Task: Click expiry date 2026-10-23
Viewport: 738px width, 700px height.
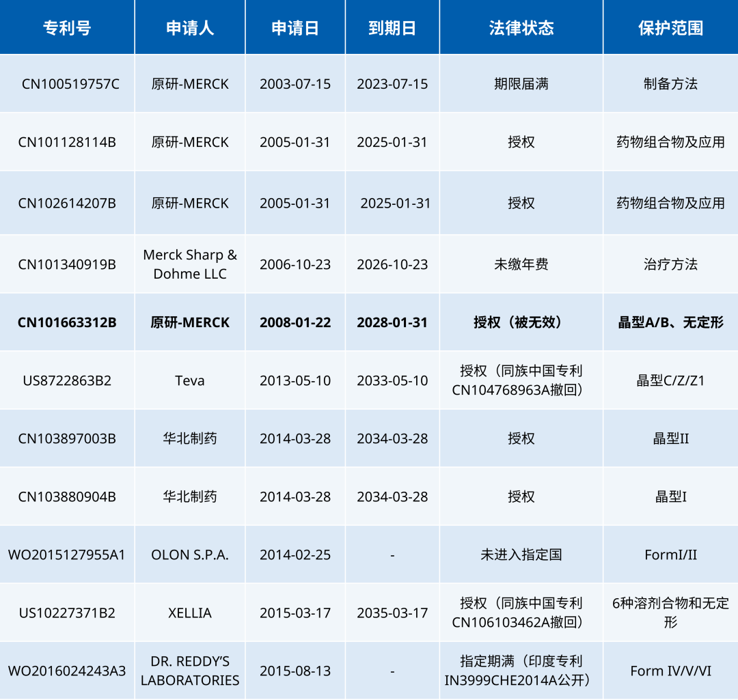Action: [x=392, y=264]
